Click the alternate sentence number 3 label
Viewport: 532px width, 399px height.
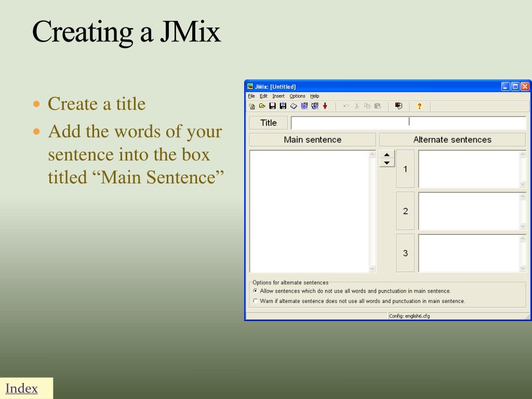pyautogui.click(x=405, y=253)
